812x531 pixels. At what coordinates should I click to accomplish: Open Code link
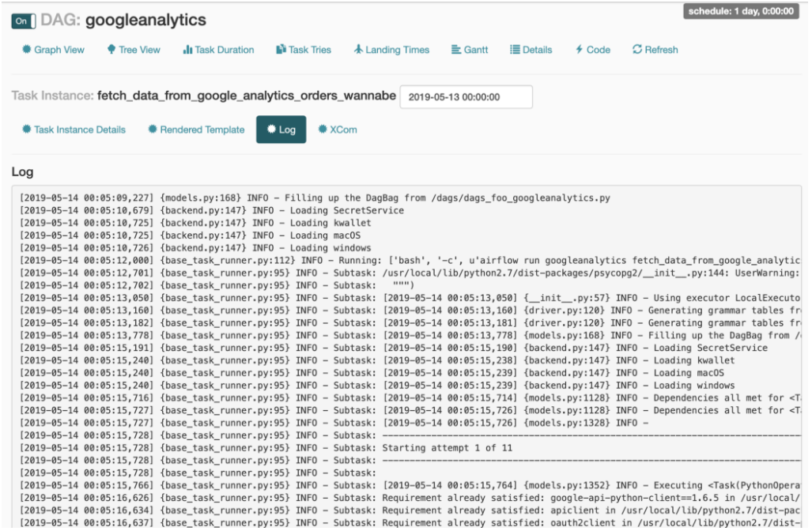click(x=593, y=50)
